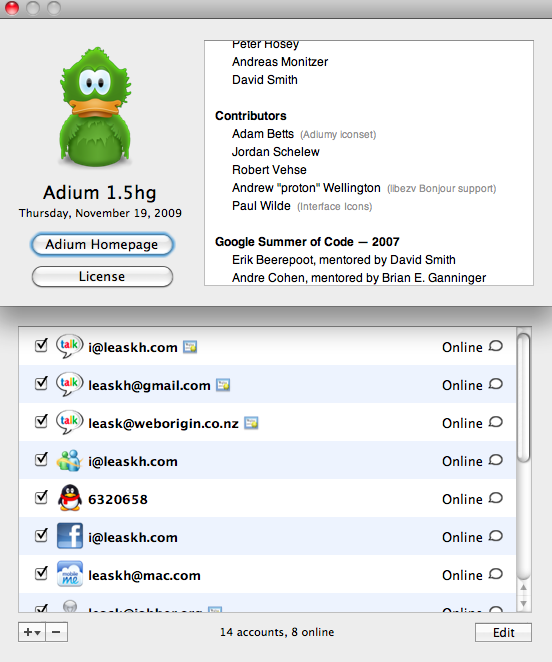Screen dimensions: 552x662
Task: Click the MSN Messenger account icon
Action: coord(69,460)
